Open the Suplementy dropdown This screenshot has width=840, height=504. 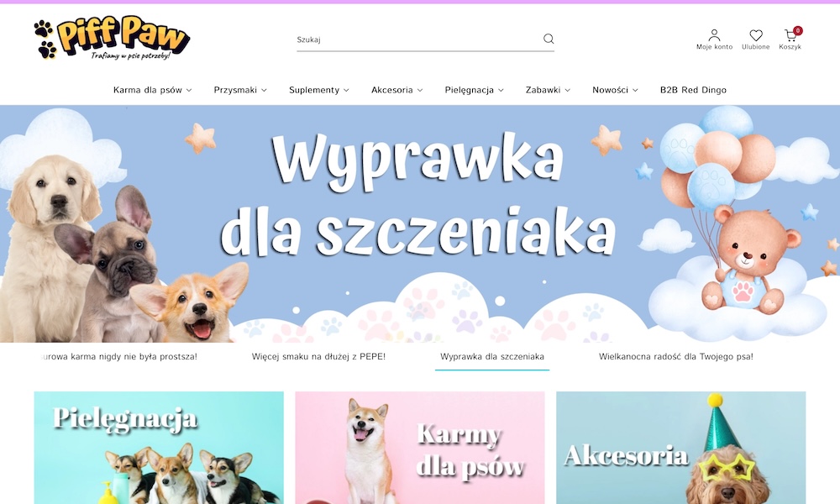pos(318,90)
